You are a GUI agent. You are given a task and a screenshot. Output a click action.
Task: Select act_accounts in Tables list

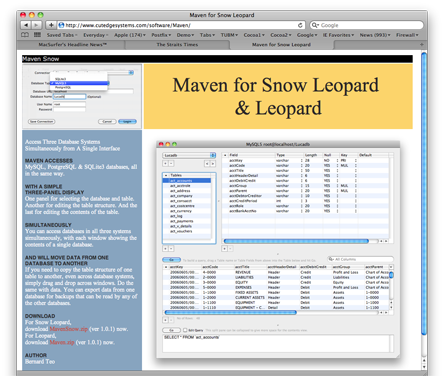187,180
